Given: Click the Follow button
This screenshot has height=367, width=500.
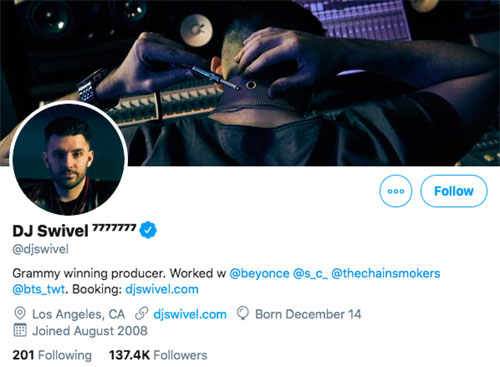Looking at the screenshot, I should (454, 191).
